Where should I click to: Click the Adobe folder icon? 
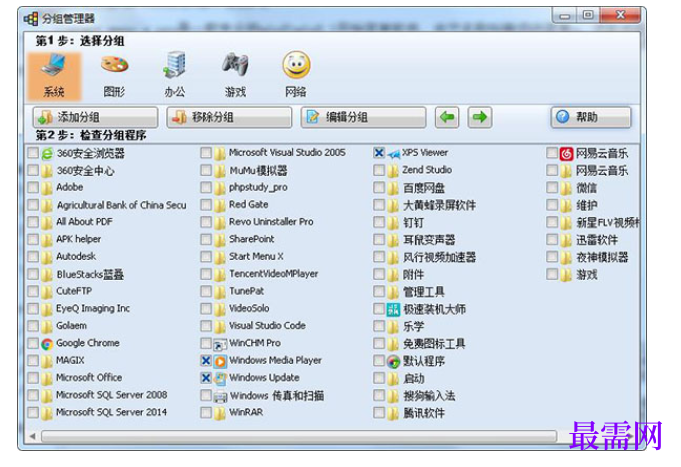pyautogui.click(x=47, y=188)
